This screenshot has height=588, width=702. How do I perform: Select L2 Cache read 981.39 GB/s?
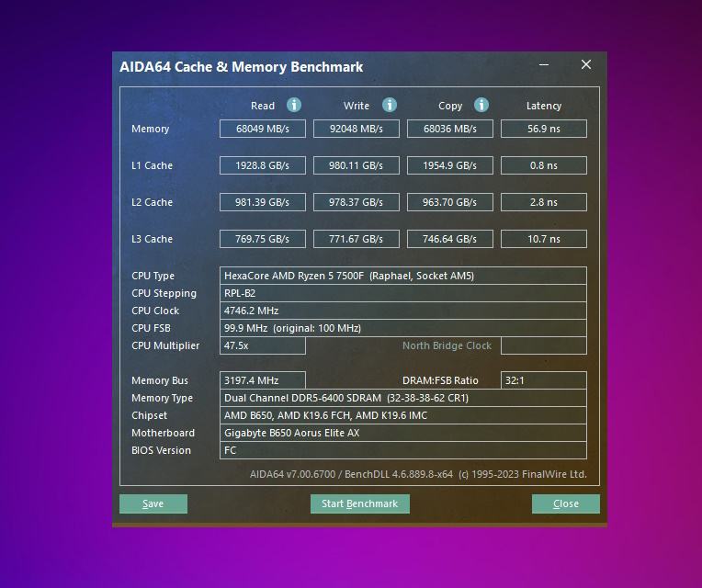(x=263, y=202)
